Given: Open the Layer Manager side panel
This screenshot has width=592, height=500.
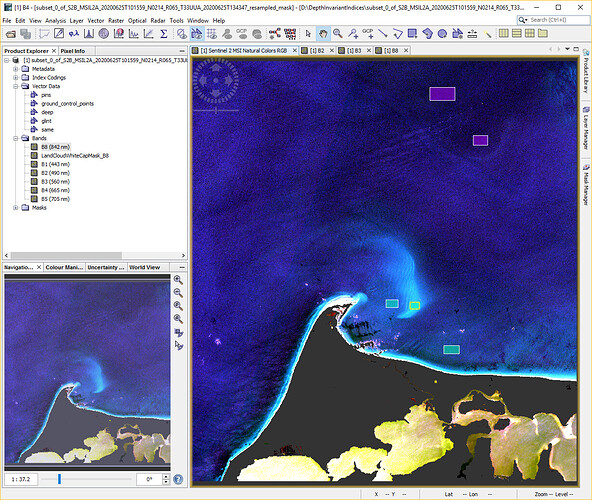Looking at the screenshot, I should (586, 128).
